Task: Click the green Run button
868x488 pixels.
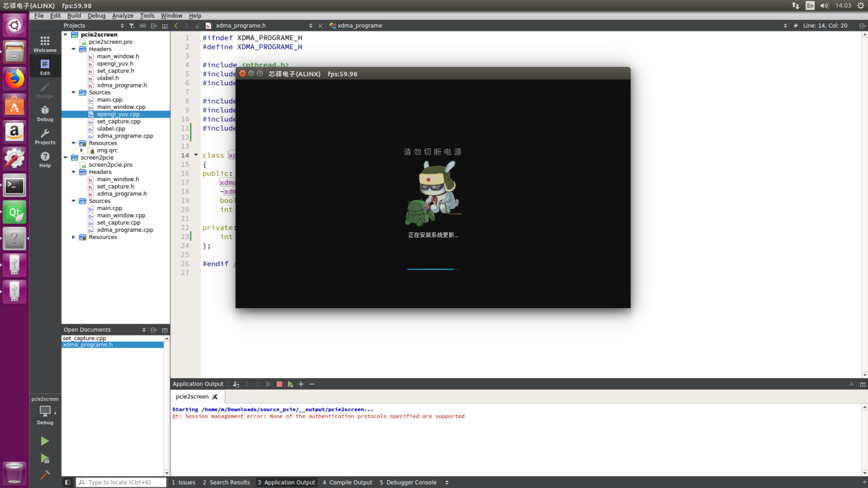Action: pyautogui.click(x=45, y=441)
